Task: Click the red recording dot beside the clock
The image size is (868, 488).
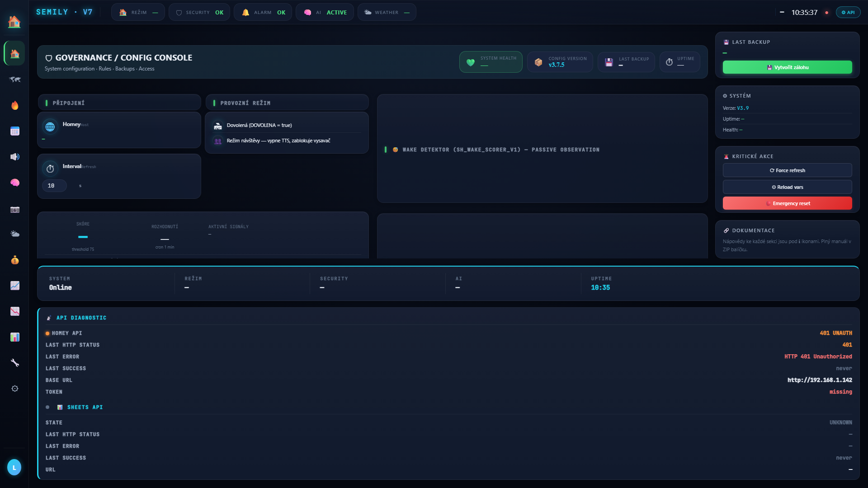Action: [x=826, y=13]
